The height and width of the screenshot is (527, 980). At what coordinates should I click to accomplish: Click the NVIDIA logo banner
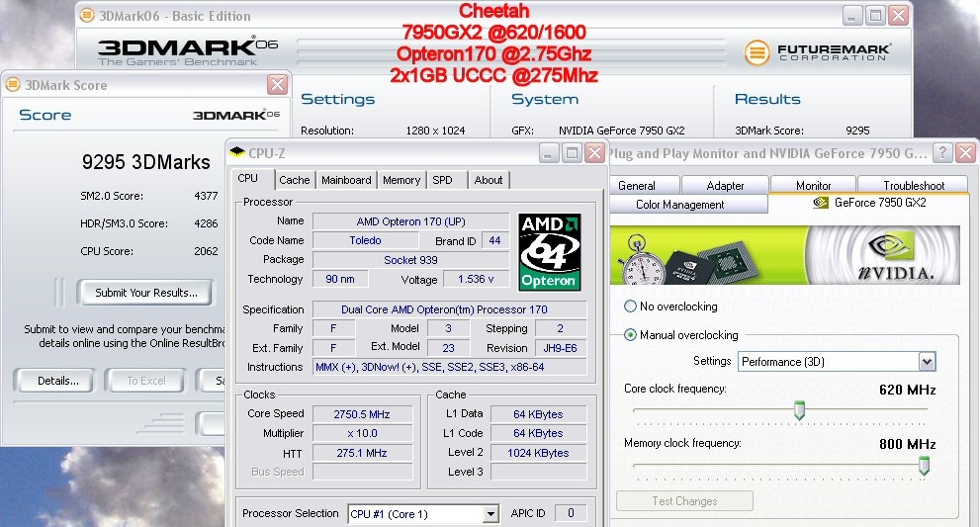coord(785,255)
